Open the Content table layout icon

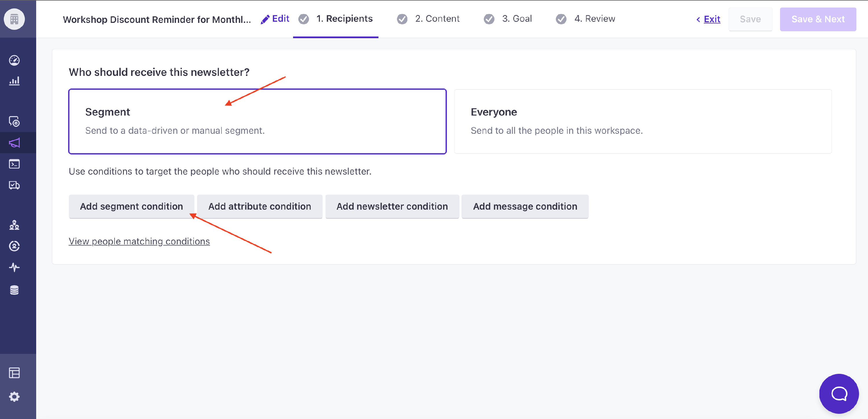click(14, 373)
